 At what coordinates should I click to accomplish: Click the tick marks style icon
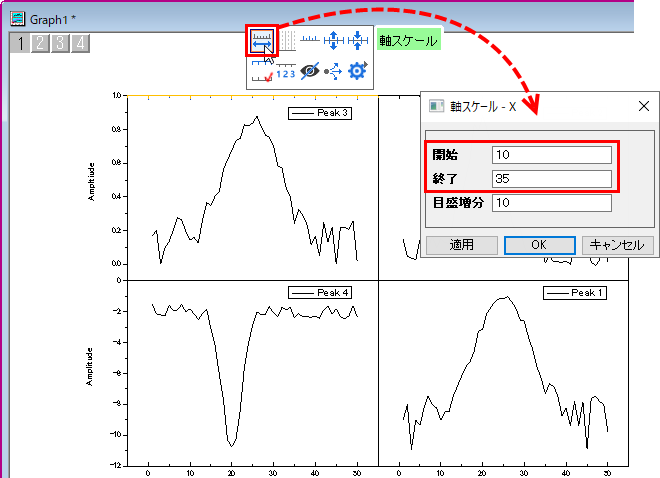point(310,40)
